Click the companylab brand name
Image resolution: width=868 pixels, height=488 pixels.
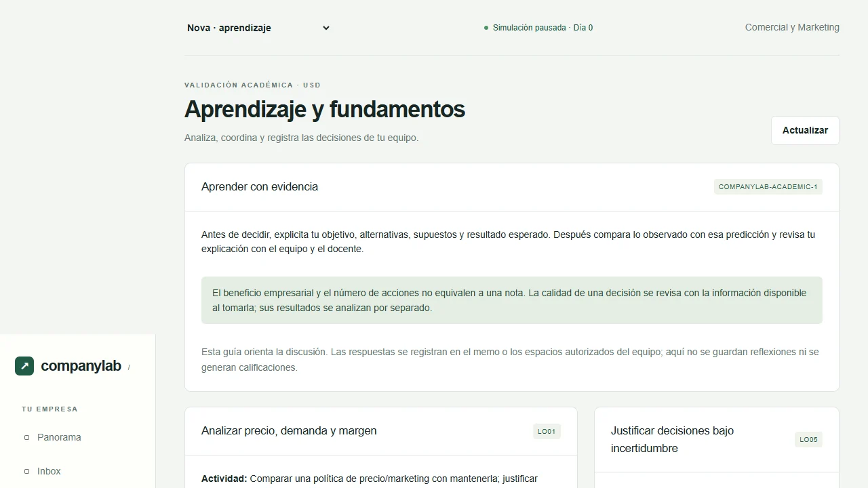pos(81,366)
